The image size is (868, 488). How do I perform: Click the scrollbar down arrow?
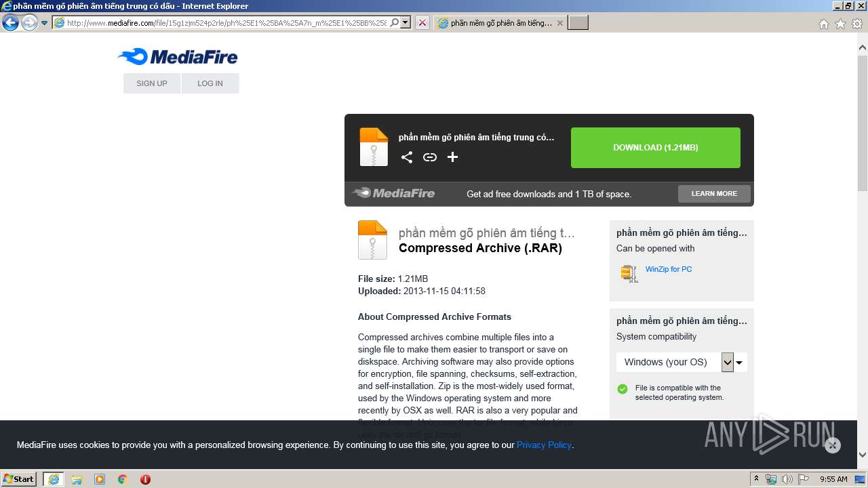pyautogui.click(x=863, y=455)
